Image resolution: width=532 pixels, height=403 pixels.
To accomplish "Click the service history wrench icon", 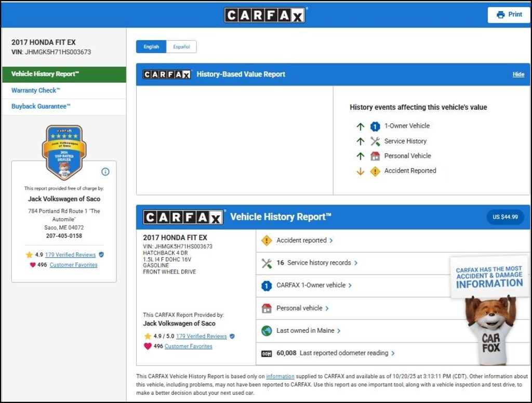I will click(x=267, y=263).
